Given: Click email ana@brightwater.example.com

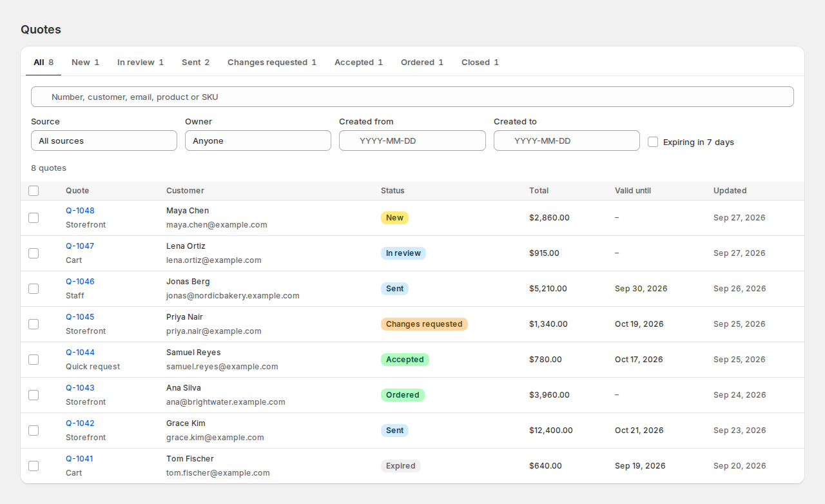Looking at the screenshot, I should [x=226, y=402].
